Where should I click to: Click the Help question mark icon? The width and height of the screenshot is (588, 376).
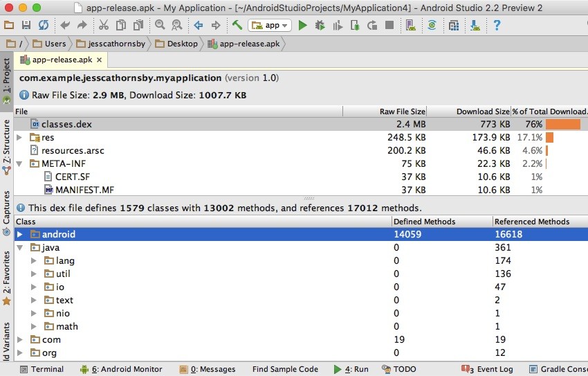[497, 25]
